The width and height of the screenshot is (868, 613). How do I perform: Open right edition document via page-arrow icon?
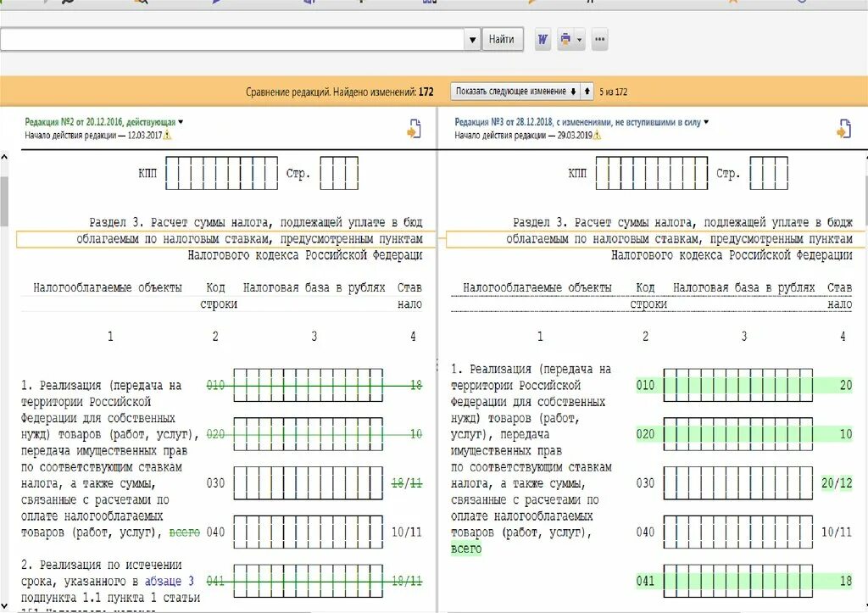pos(843,129)
